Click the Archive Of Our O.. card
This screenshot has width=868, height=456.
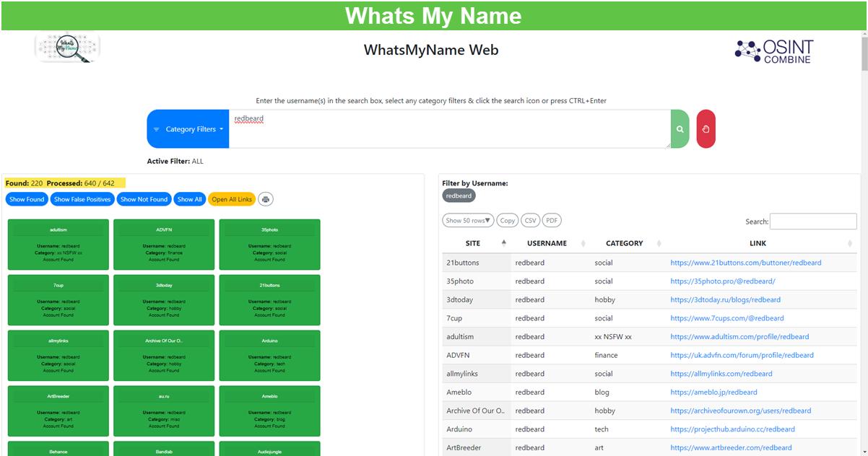(x=164, y=356)
